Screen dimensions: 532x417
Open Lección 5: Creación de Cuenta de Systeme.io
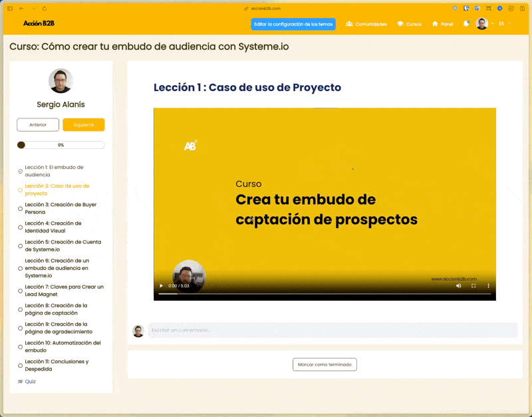63,245
